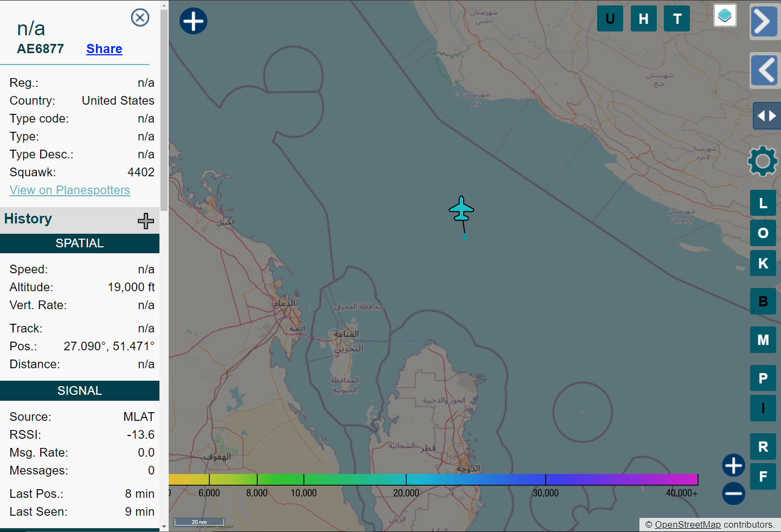The width and height of the screenshot is (781, 532).
Task: Open settings gear icon
Action: coord(763,161)
